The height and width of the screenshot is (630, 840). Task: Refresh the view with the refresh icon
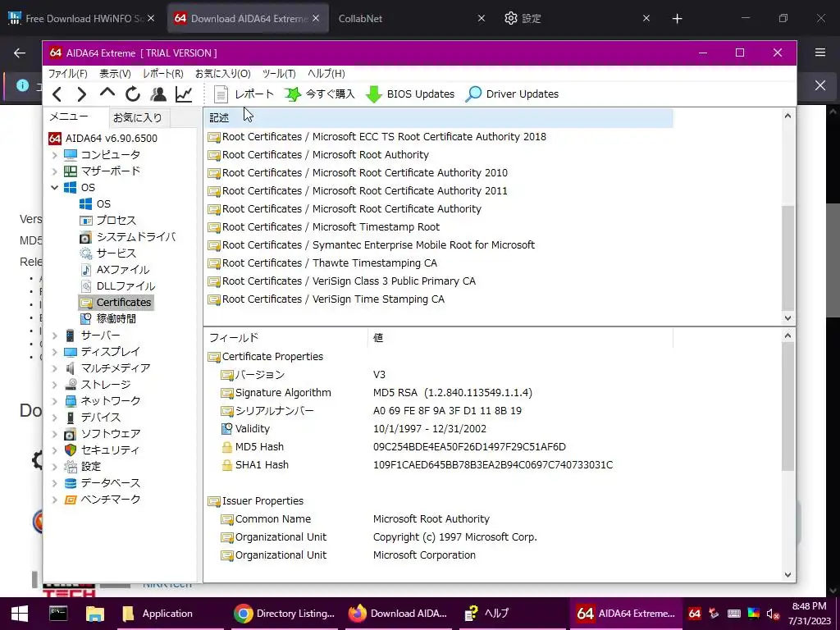[132, 94]
